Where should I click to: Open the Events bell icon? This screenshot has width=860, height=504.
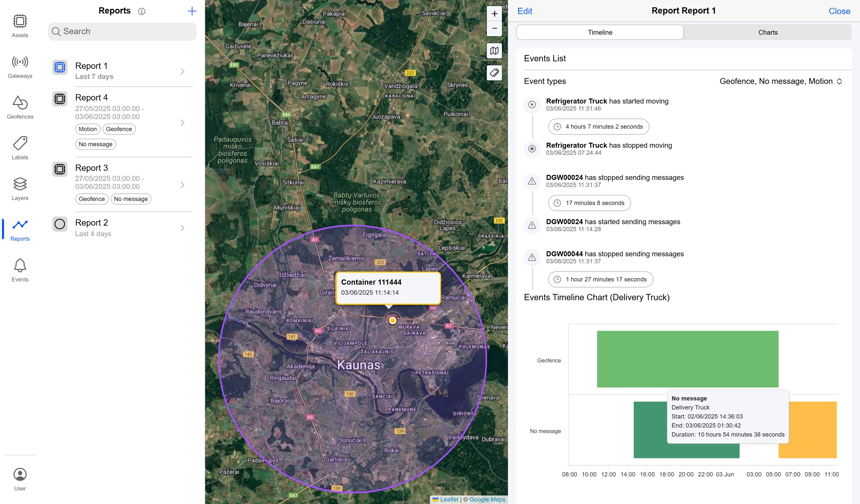tap(20, 270)
